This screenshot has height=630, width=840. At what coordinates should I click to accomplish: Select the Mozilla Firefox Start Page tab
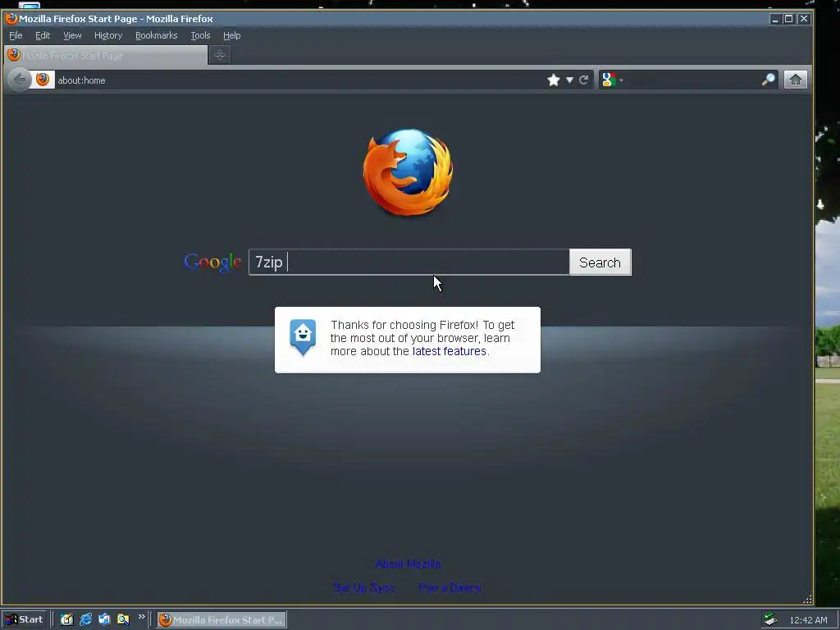[x=106, y=55]
